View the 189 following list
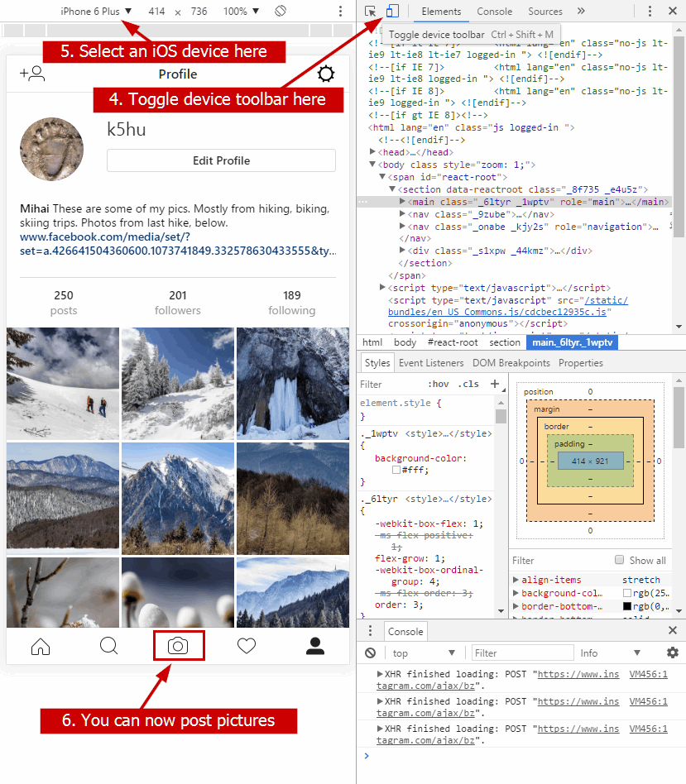Image resolution: width=686 pixels, height=784 pixels. click(292, 303)
